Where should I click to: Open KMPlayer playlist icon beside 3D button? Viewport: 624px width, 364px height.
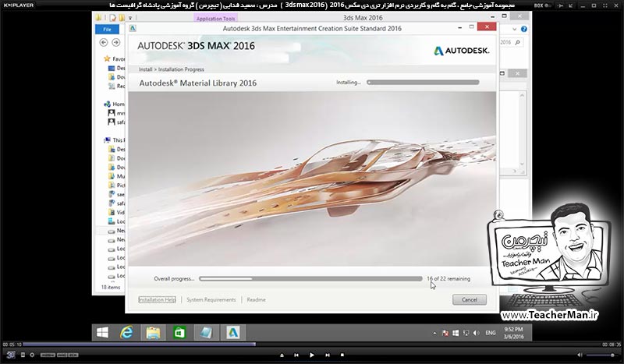tap(23, 355)
